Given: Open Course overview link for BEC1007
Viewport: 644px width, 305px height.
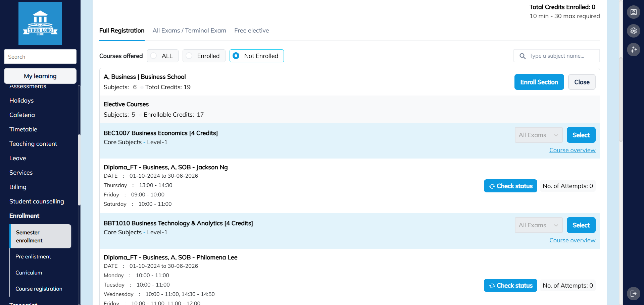Looking at the screenshot, I should click(572, 150).
